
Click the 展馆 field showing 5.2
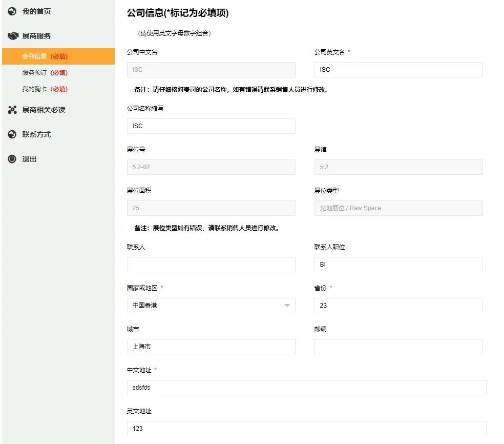click(398, 167)
